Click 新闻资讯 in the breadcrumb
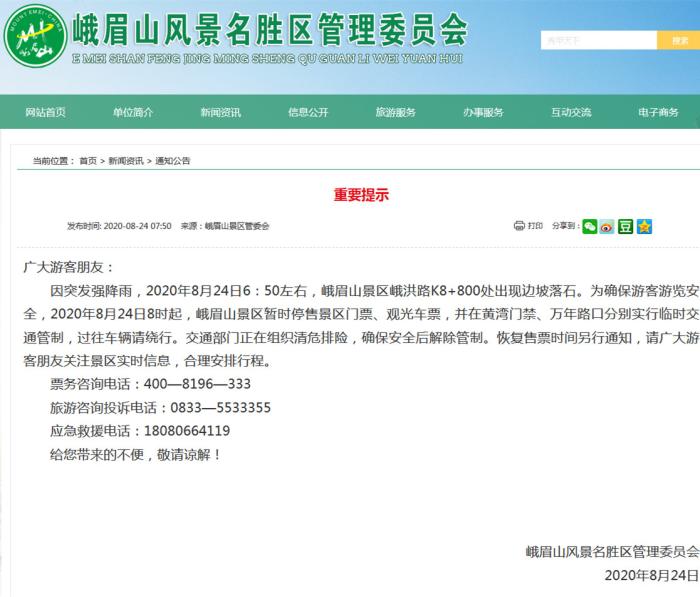 tap(125, 161)
